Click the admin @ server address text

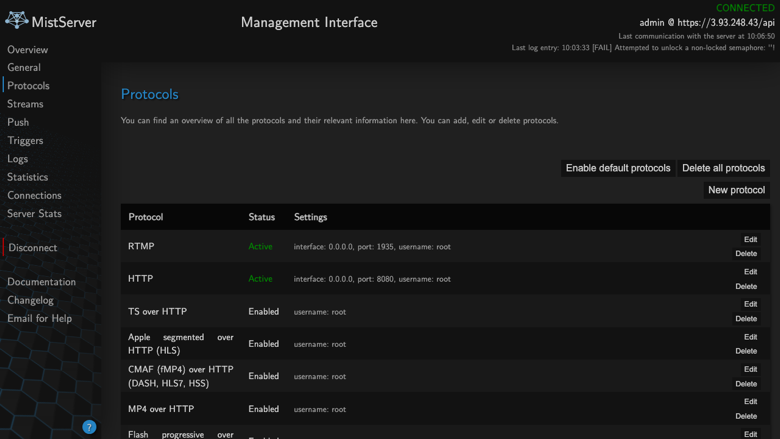pos(707,22)
